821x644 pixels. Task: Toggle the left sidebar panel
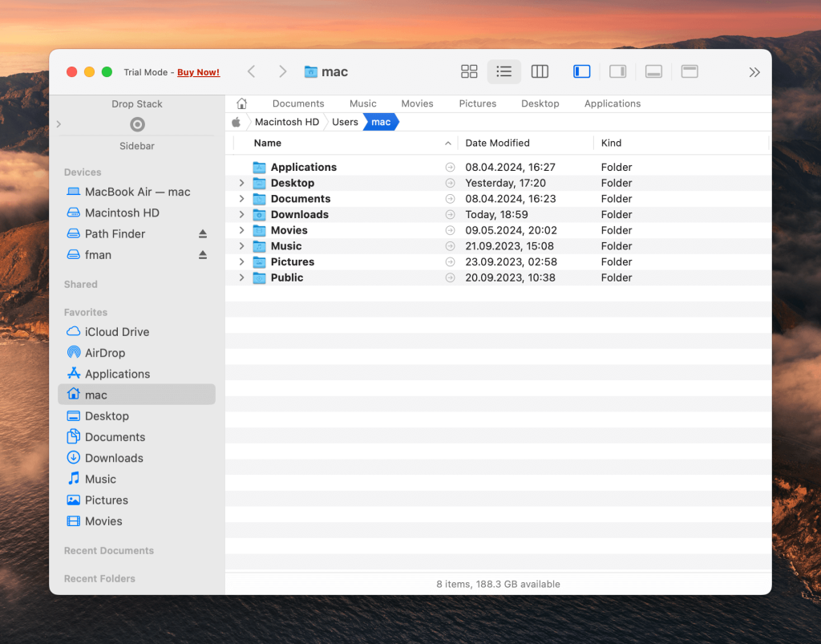(x=582, y=72)
